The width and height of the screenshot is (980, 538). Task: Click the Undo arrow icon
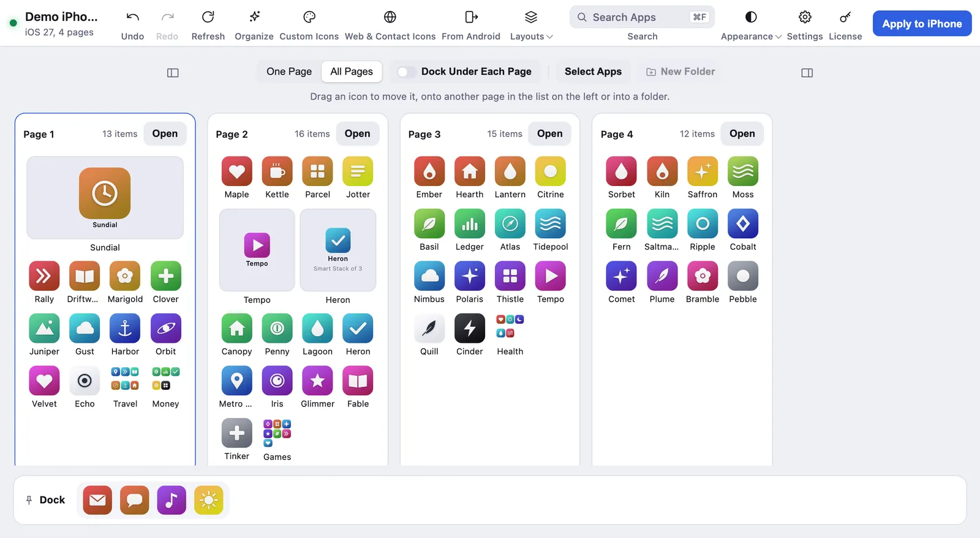[132, 17]
